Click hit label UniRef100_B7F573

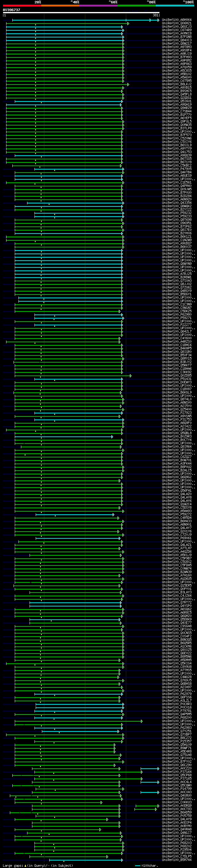click(177, 135)
